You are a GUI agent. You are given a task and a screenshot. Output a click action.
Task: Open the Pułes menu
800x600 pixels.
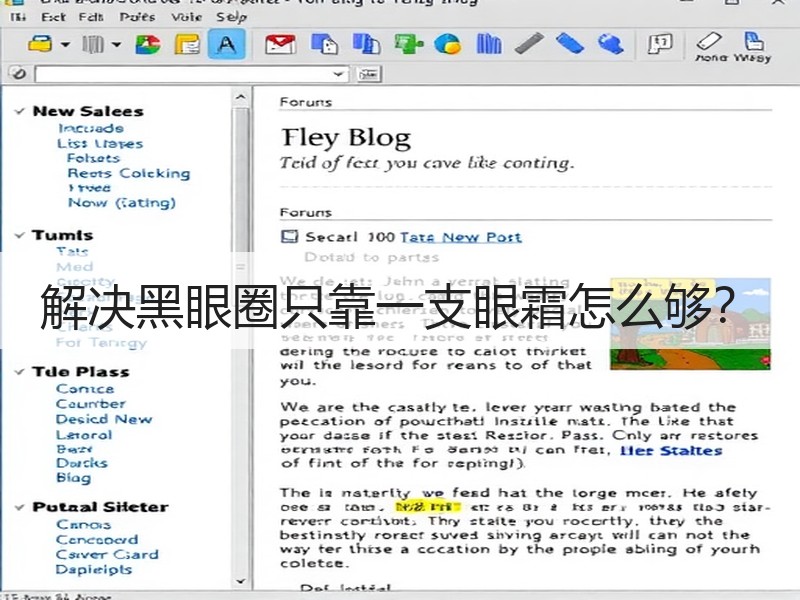pyautogui.click(x=137, y=17)
